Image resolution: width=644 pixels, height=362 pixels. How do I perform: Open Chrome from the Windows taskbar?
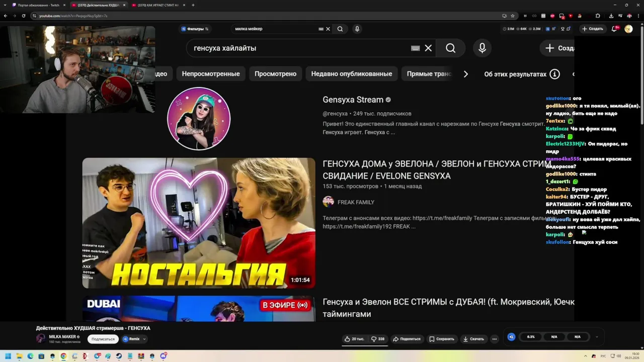[63, 356]
